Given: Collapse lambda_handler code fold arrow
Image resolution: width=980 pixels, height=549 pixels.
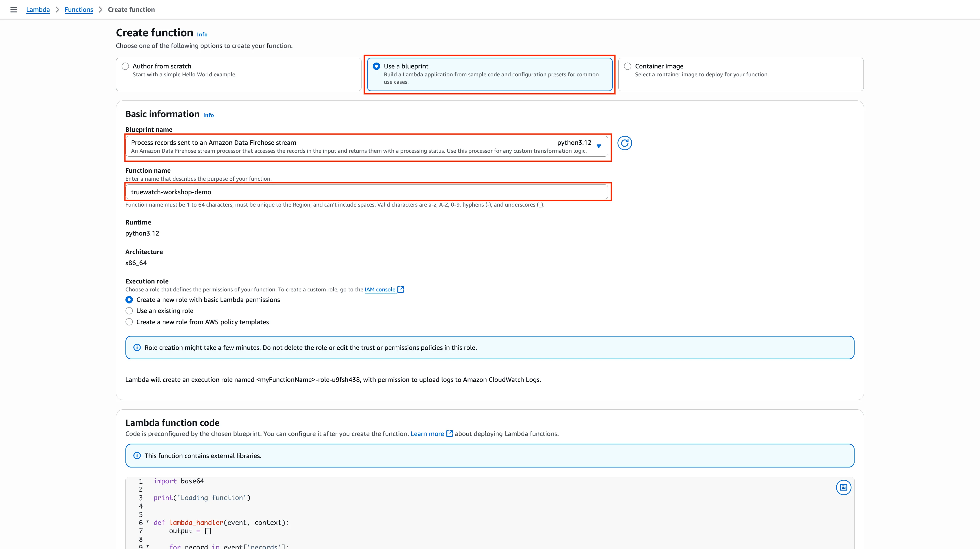Looking at the screenshot, I should 148,522.
